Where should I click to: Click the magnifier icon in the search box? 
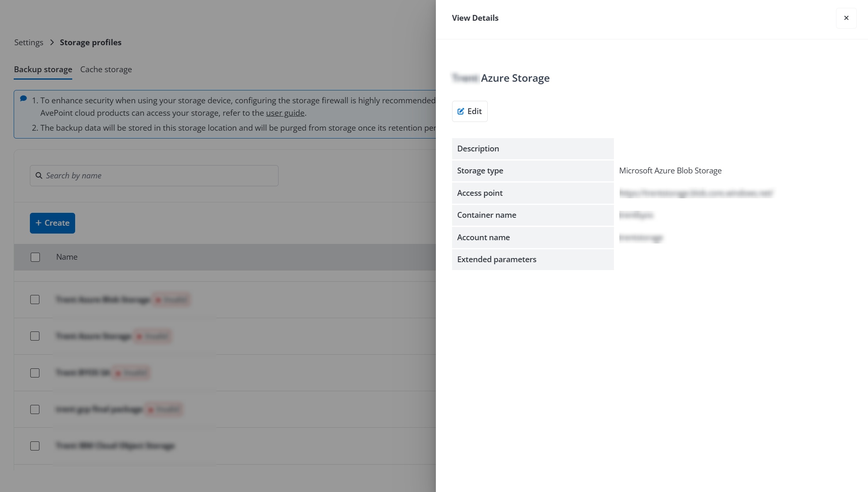tap(39, 175)
